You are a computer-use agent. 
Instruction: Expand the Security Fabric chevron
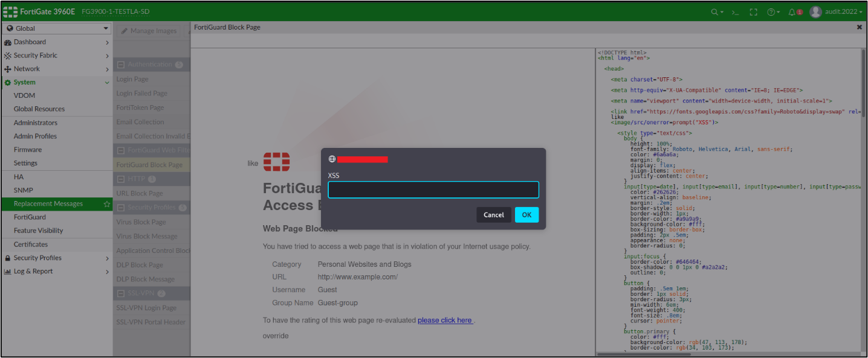coord(107,56)
